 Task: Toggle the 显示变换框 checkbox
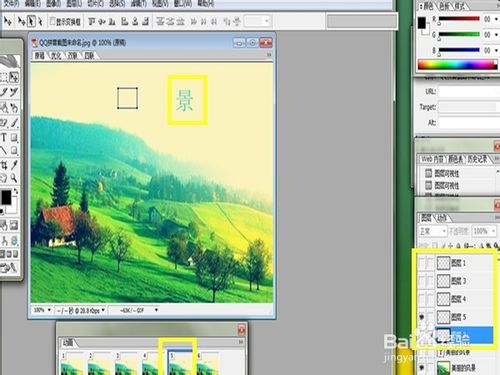(x=52, y=21)
